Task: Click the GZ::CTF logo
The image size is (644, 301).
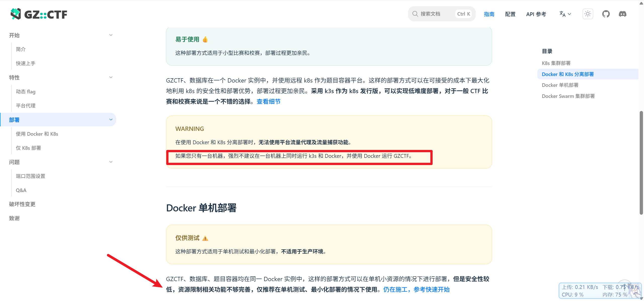Action: [x=39, y=14]
